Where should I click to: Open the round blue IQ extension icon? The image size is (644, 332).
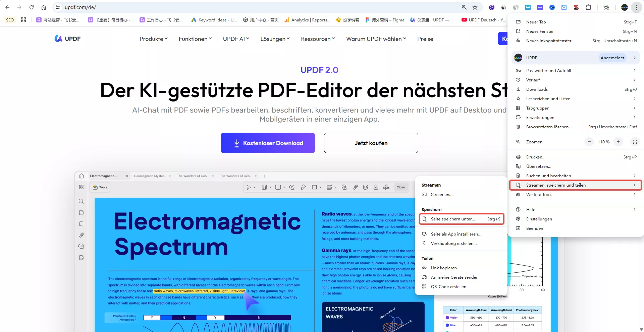[552, 7]
